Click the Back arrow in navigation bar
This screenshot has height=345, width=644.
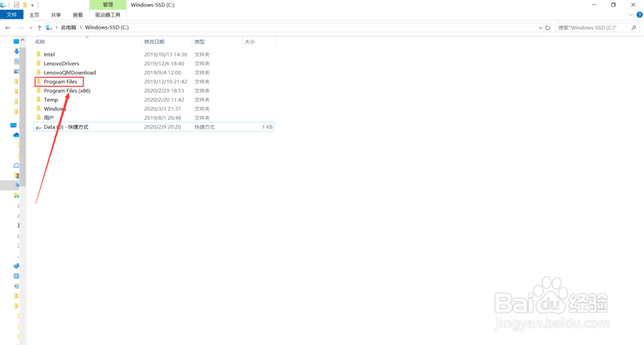8,28
